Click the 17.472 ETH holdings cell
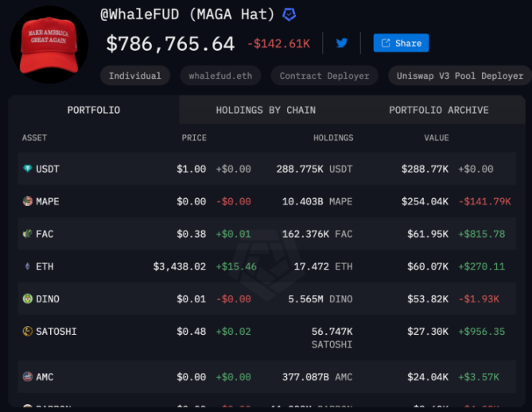Viewport: 532px width, 412px height. point(324,266)
